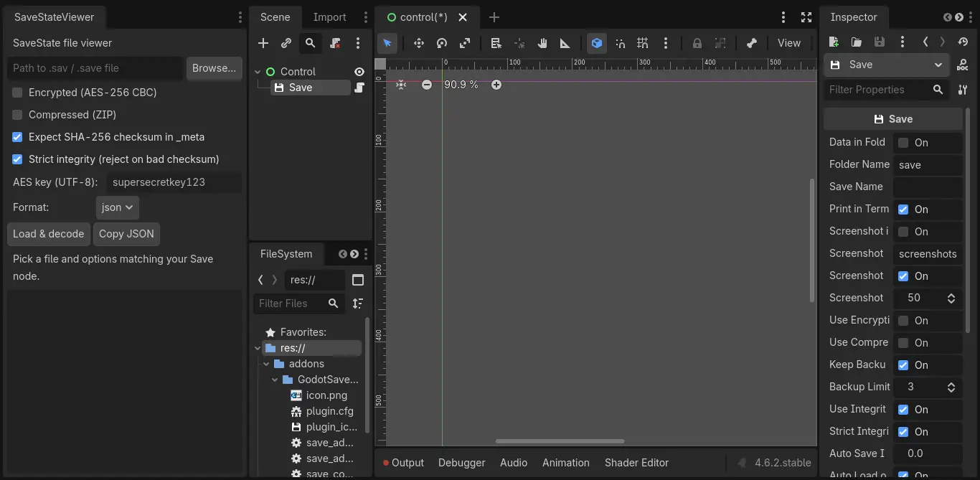Viewport: 980px width, 480px height.
Task: Click the Filter Files search box
Action: [x=299, y=303]
